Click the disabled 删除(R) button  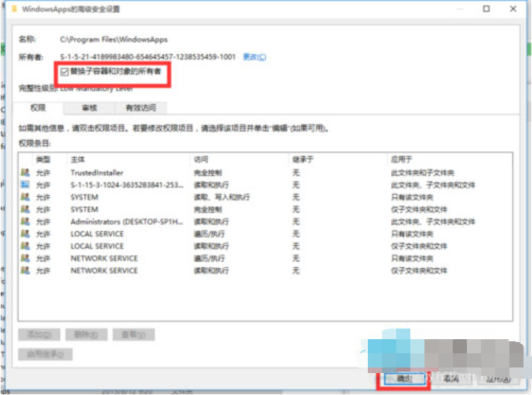(x=86, y=335)
